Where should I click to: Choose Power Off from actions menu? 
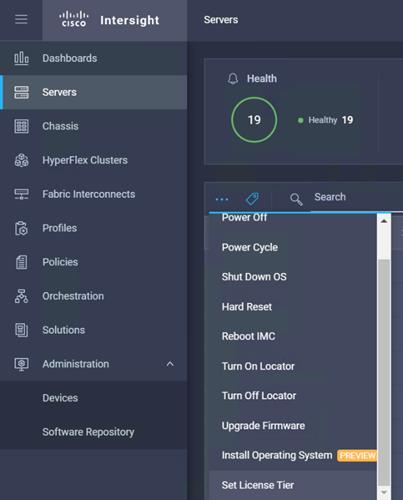pyautogui.click(x=244, y=218)
